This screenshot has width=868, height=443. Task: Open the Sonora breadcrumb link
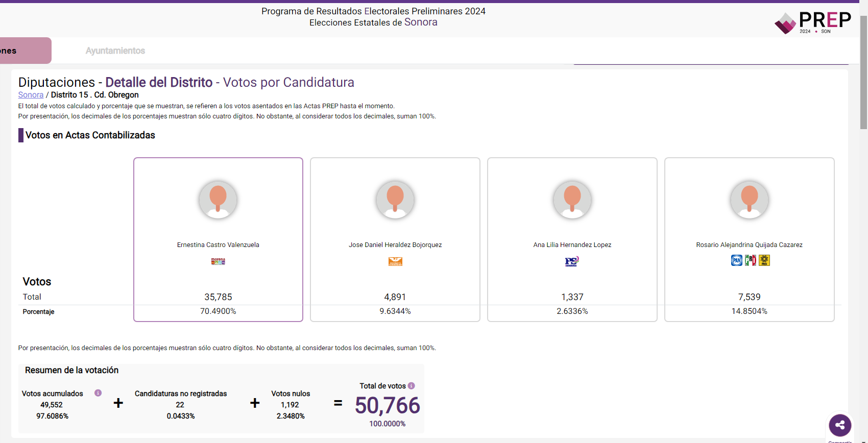point(31,95)
